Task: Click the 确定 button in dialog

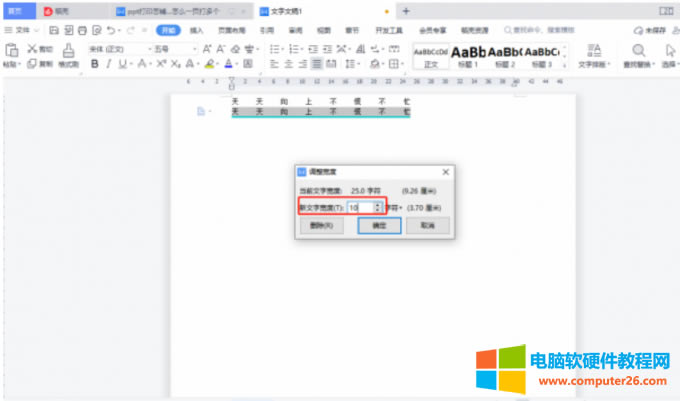Action: pos(379,225)
